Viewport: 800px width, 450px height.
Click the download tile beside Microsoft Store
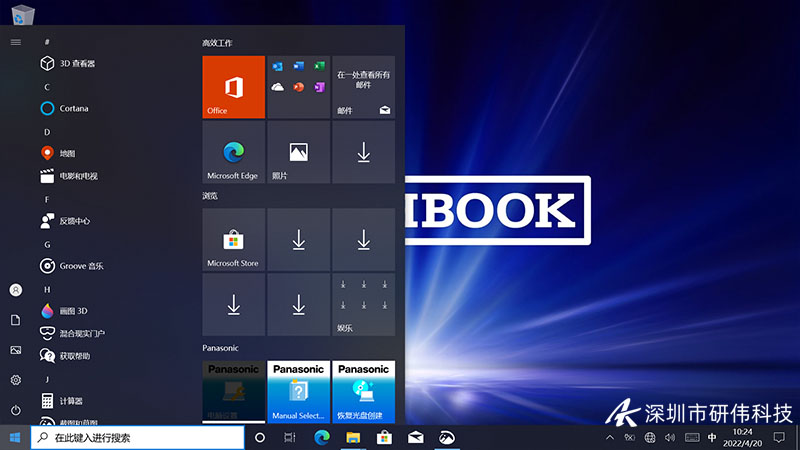(298, 240)
